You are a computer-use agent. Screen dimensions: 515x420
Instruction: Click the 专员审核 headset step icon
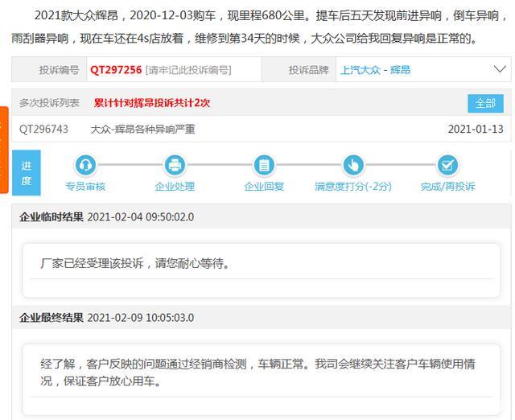click(85, 164)
